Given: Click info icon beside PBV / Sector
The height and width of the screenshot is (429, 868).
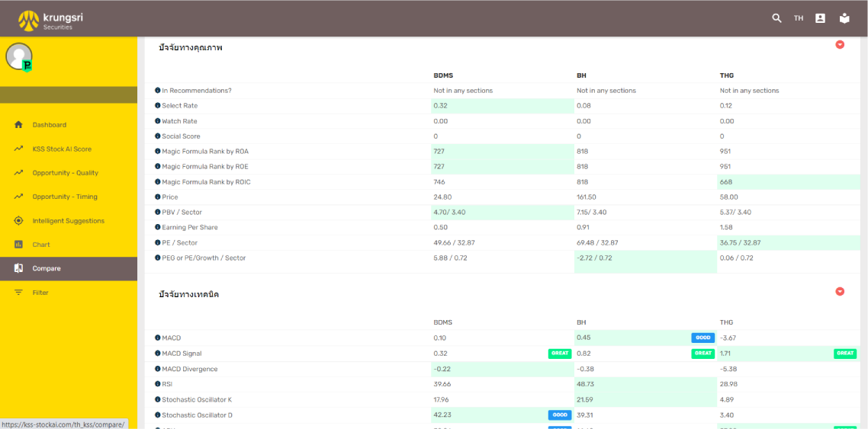Looking at the screenshot, I should coord(158,213).
